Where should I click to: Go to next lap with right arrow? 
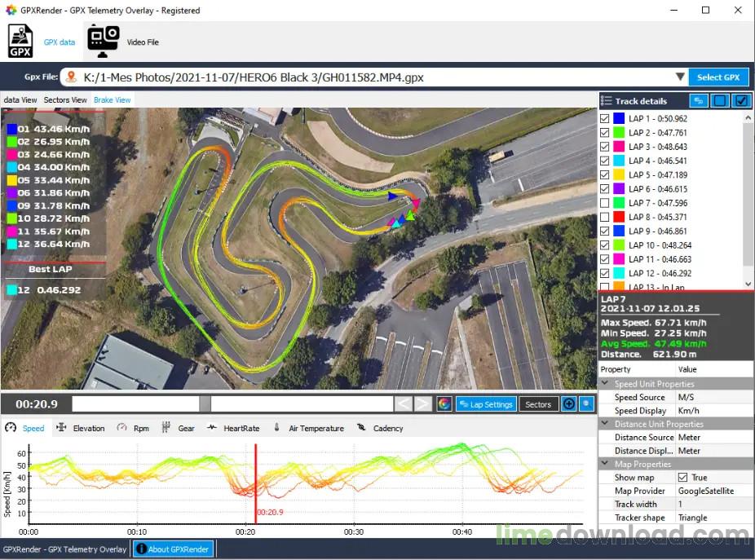pos(422,404)
